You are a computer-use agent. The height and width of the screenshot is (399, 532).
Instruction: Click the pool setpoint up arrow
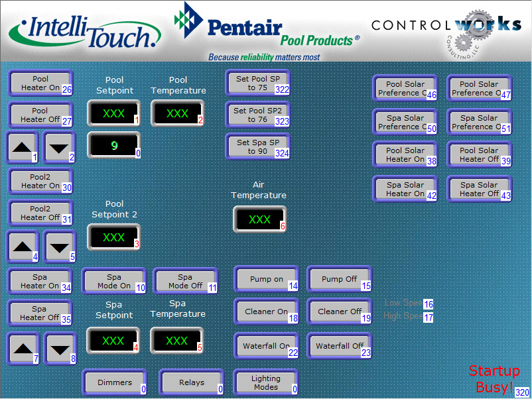click(x=22, y=147)
